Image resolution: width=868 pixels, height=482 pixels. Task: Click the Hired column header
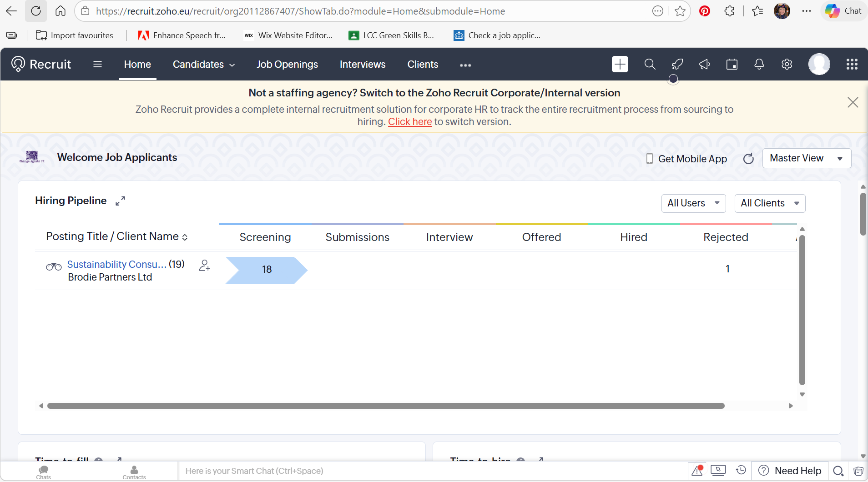(633, 237)
